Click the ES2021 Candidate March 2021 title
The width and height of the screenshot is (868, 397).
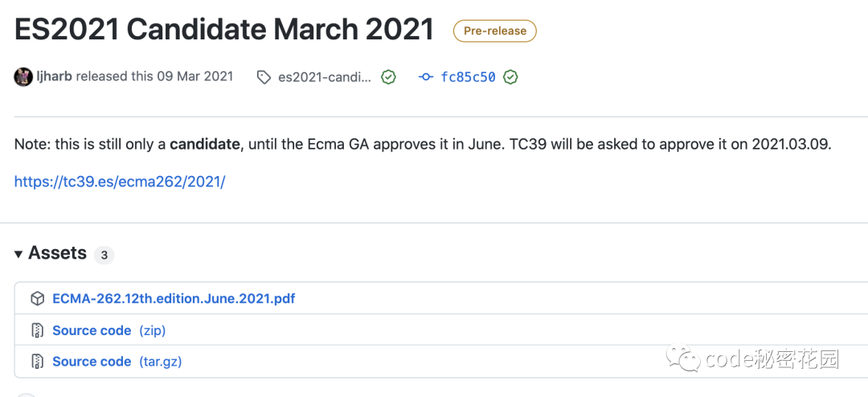point(224,30)
